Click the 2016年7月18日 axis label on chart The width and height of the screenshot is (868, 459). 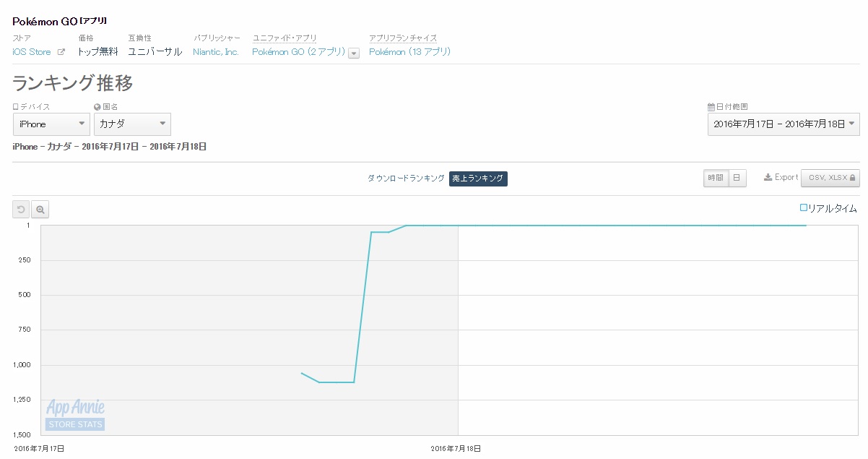click(456, 449)
